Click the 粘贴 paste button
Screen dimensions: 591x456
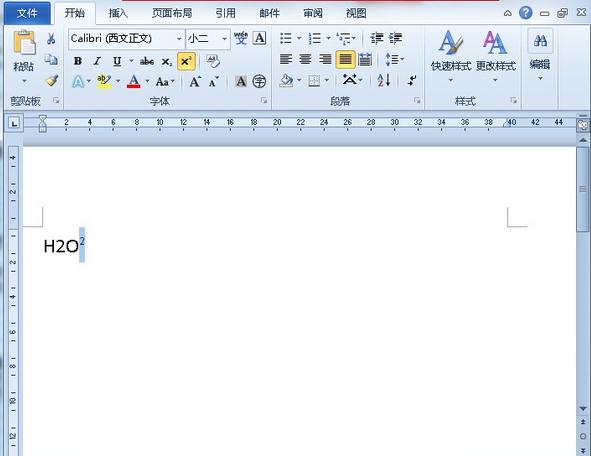(x=24, y=57)
